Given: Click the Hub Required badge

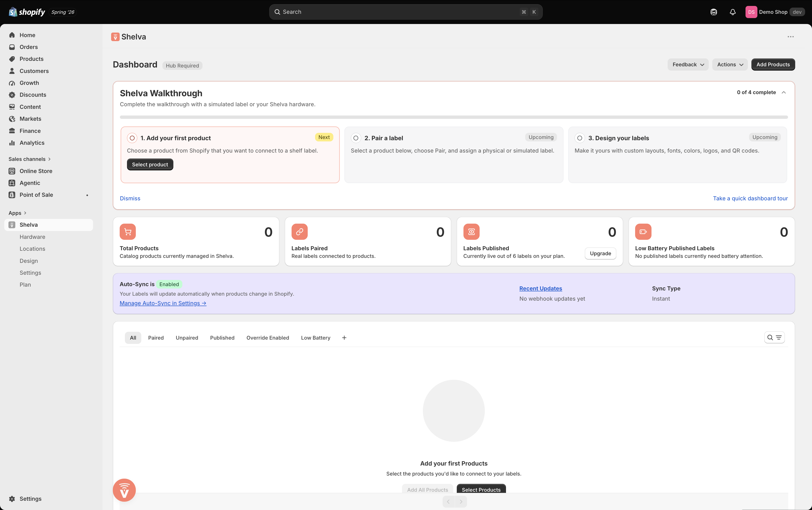Looking at the screenshot, I should coord(182,65).
